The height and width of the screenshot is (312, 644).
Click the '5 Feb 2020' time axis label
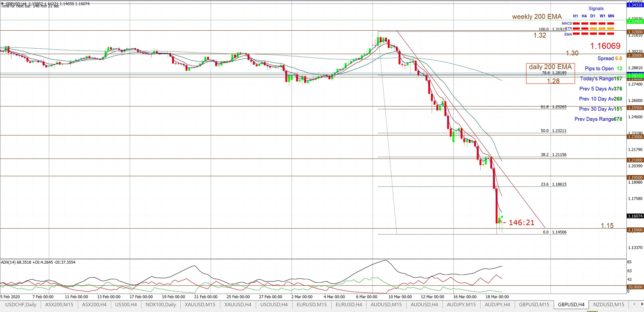(x=10, y=297)
